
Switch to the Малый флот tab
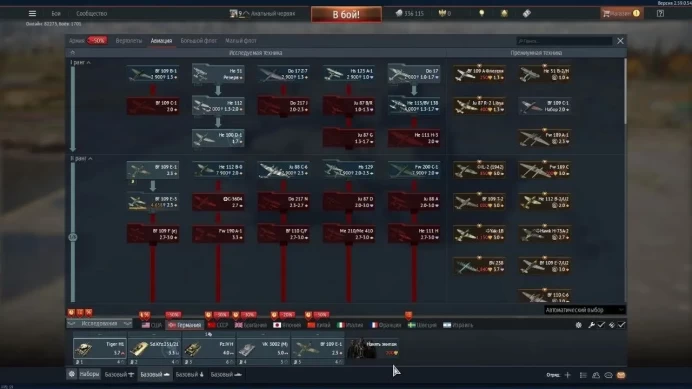pos(241,41)
